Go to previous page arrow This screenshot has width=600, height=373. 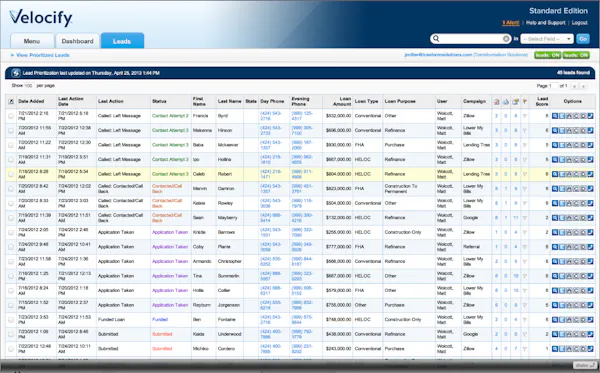[x=574, y=86]
